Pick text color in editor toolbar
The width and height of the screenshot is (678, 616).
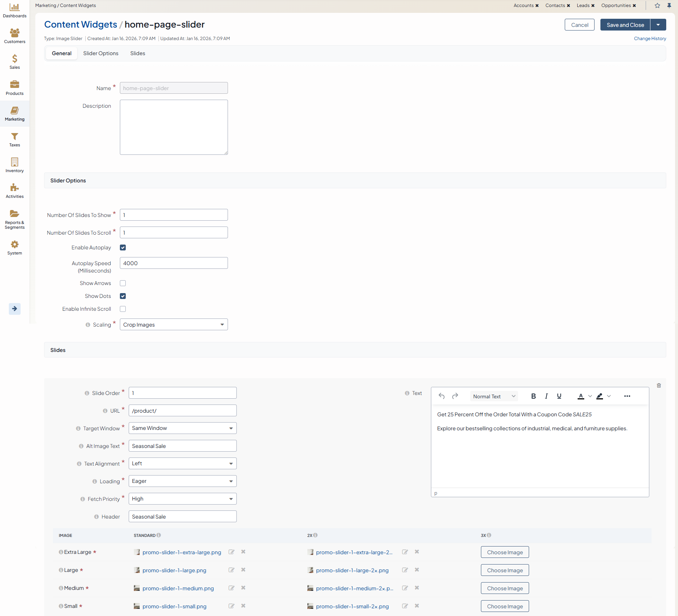[581, 396]
